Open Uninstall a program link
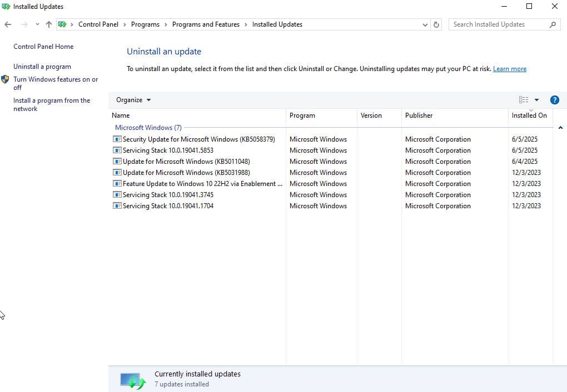567x392 pixels. point(42,67)
